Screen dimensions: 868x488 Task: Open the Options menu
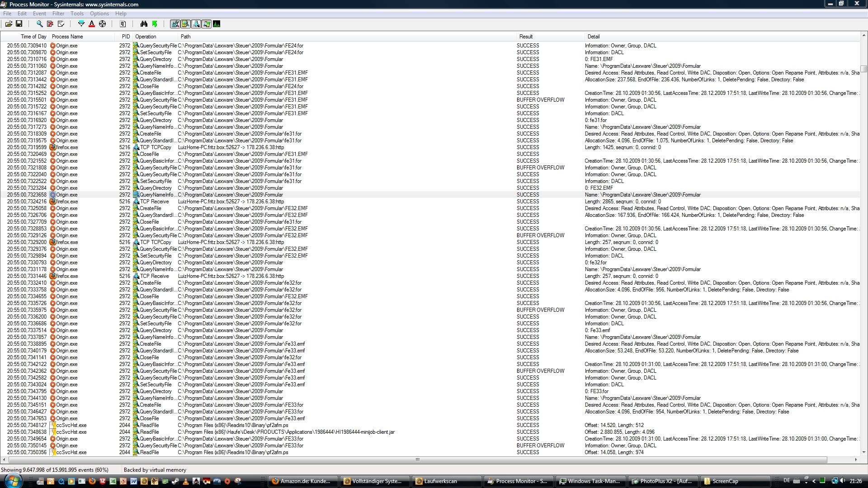click(x=99, y=14)
